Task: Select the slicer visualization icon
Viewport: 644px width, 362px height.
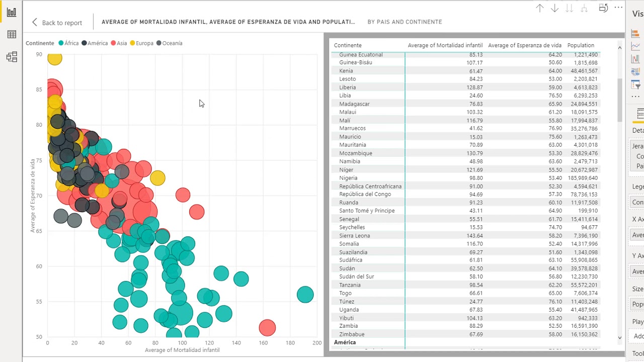Action: tap(635, 84)
